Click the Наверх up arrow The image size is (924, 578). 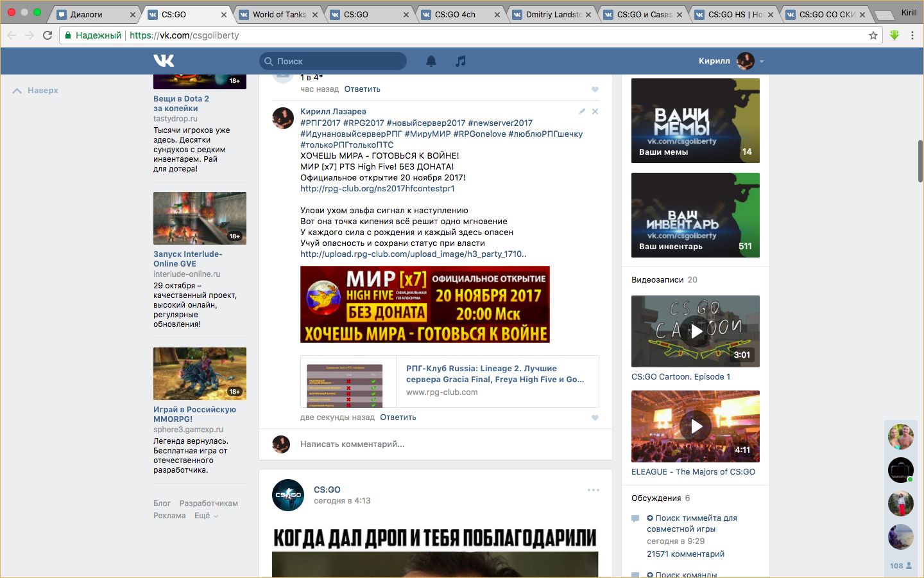pyautogui.click(x=17, y=91)
